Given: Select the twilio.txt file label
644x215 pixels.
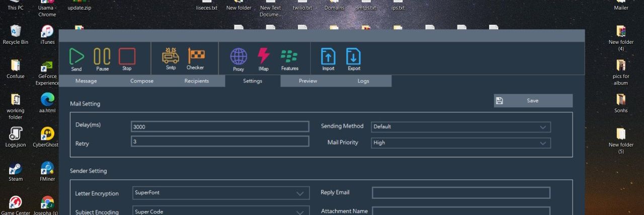Looking at the screenshot, I should pos(302,8).
